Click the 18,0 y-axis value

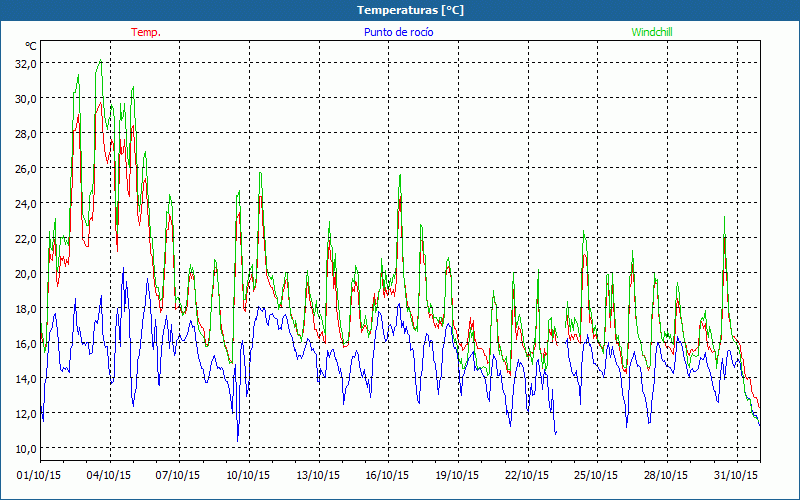26,308
